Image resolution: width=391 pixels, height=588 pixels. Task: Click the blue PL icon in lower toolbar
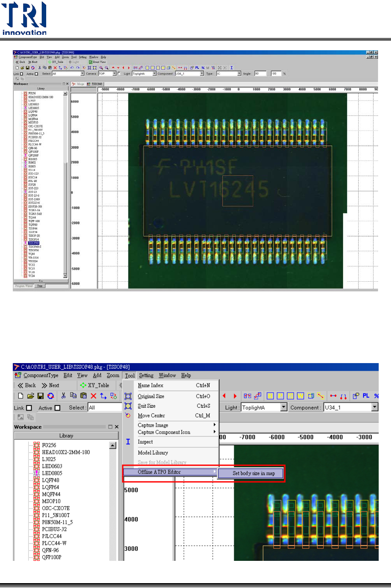366,396
